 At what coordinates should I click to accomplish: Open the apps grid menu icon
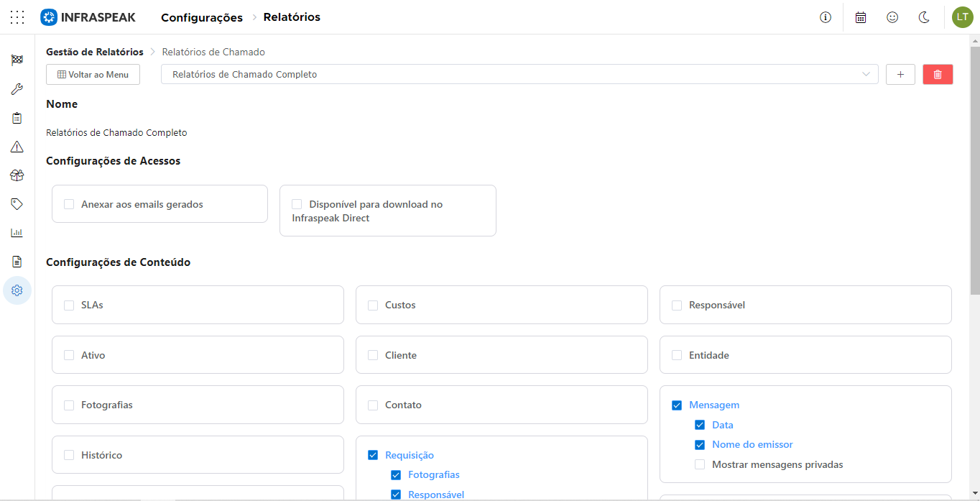point(17,17)
